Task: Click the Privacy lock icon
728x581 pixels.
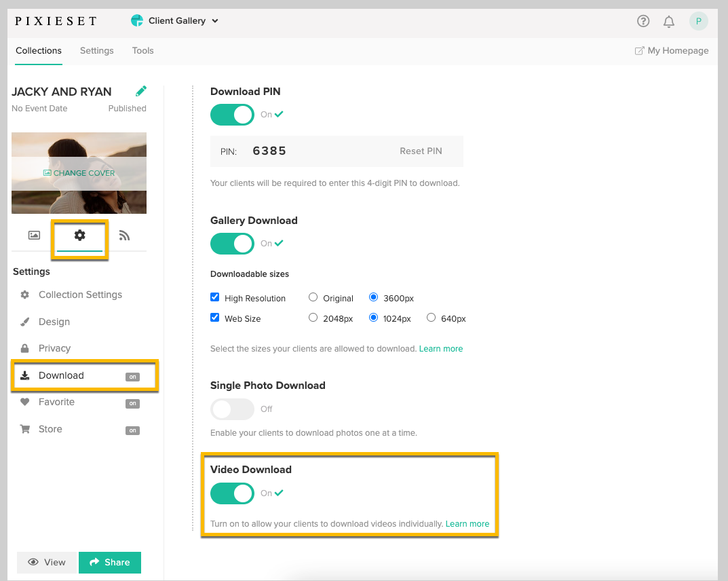Action: click(25, 348)
